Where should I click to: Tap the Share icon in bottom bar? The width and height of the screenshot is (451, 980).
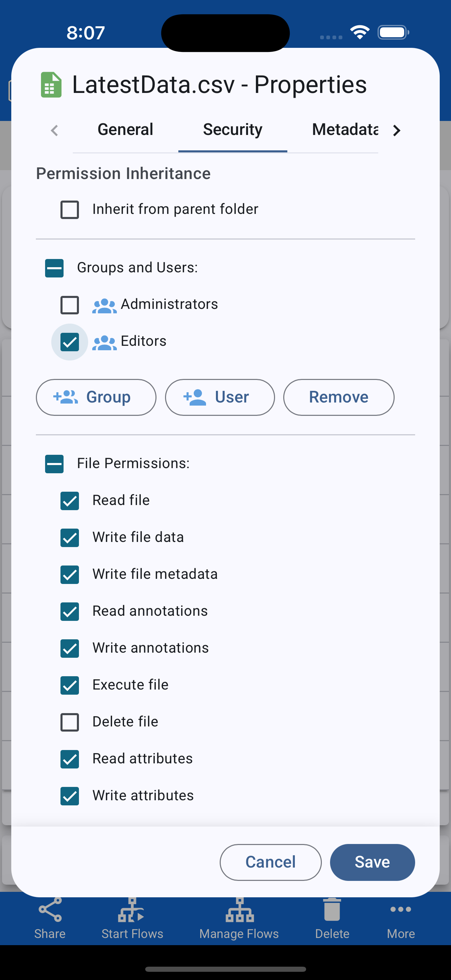point(50,910)
